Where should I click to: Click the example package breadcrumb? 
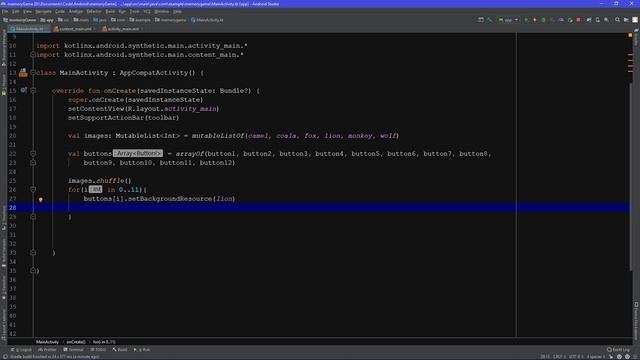point(140,20)
